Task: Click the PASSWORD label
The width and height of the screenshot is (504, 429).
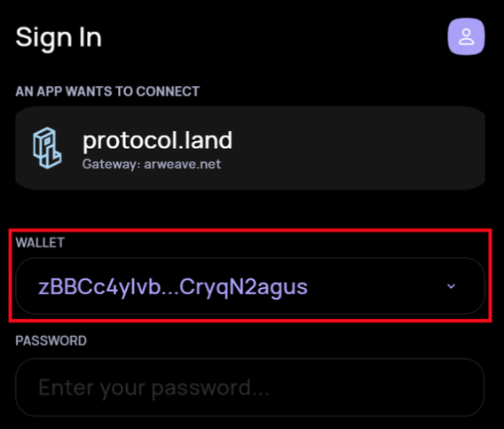Action: 51,340
